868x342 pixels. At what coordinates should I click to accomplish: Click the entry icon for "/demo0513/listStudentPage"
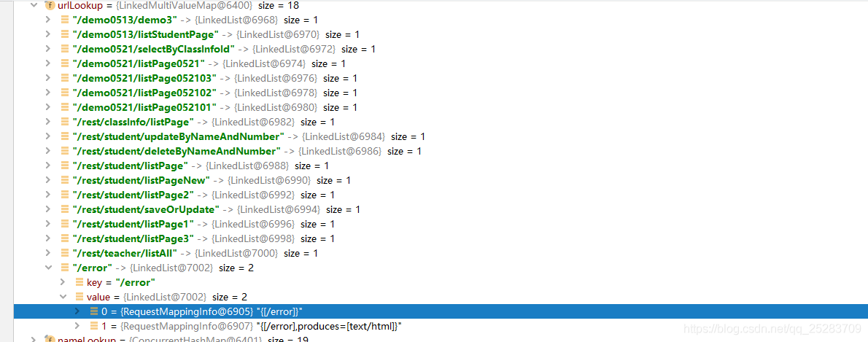point(65,34)
